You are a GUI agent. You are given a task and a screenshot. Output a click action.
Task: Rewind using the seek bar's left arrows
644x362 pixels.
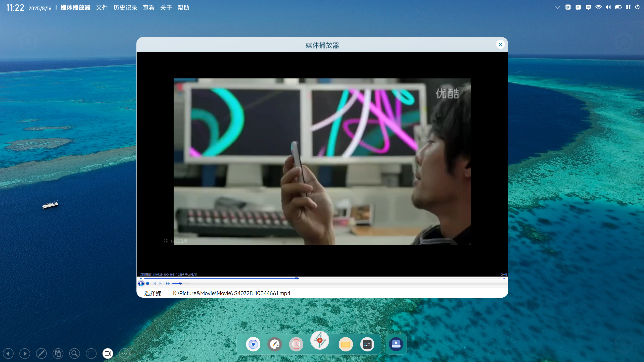tap(141, 278)
